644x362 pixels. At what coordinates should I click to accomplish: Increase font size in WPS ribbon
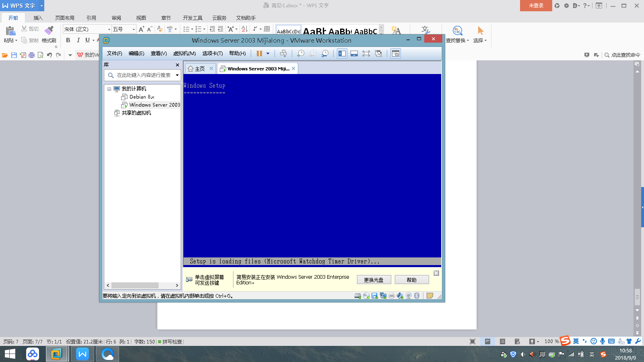[x=141, y=29]
